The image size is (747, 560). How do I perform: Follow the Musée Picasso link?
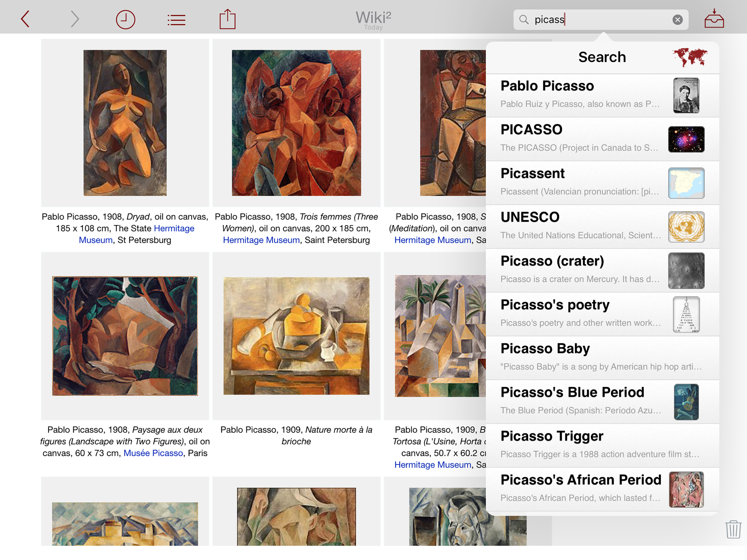click(153, 453)
